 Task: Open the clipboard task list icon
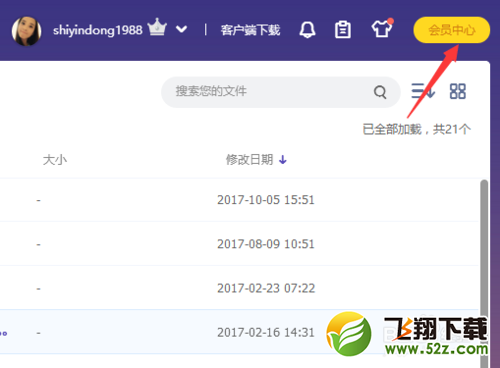click(x=343, y=30)
